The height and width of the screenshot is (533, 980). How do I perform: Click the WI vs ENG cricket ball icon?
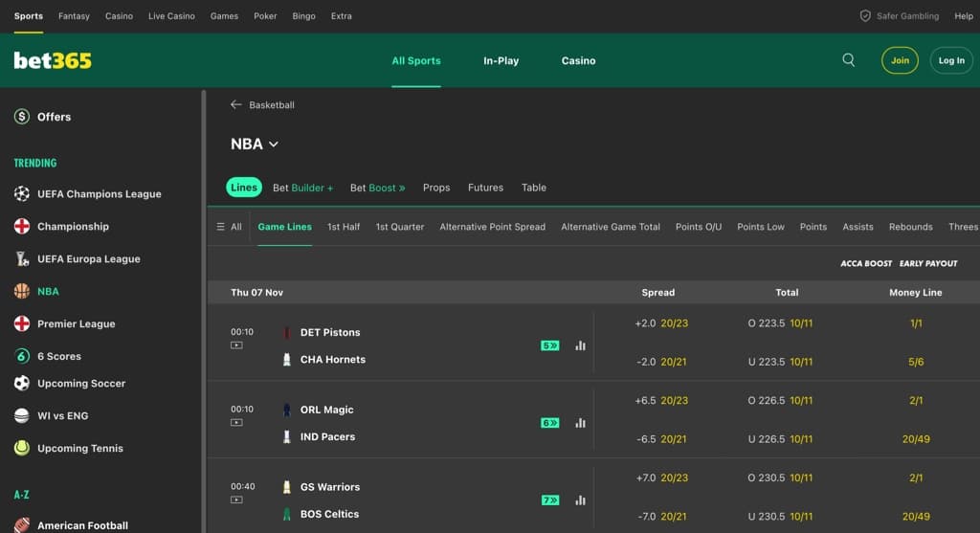click(22, 415)
